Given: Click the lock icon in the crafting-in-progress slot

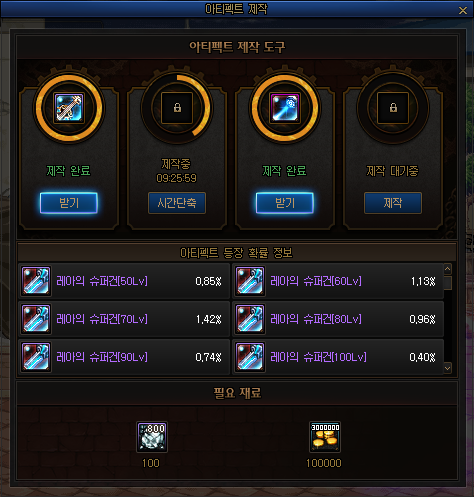Looking at the screenshot, I should 177,108.
